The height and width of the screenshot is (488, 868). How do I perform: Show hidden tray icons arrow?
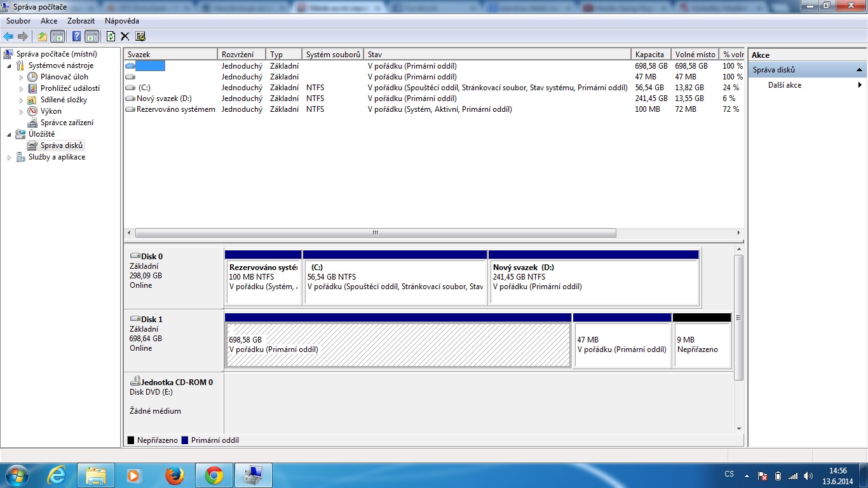746,475
